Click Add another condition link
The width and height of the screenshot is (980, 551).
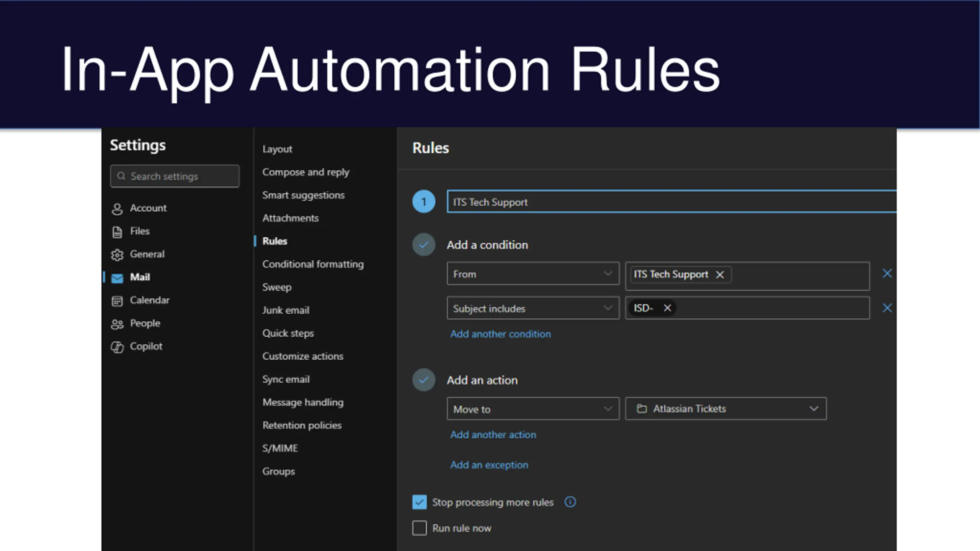(501, 334)
